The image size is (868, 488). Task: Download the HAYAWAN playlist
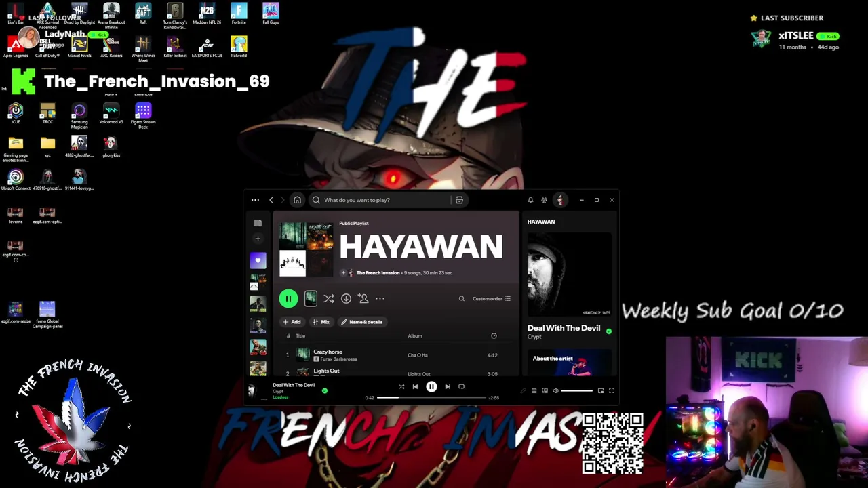coord(346,298)
